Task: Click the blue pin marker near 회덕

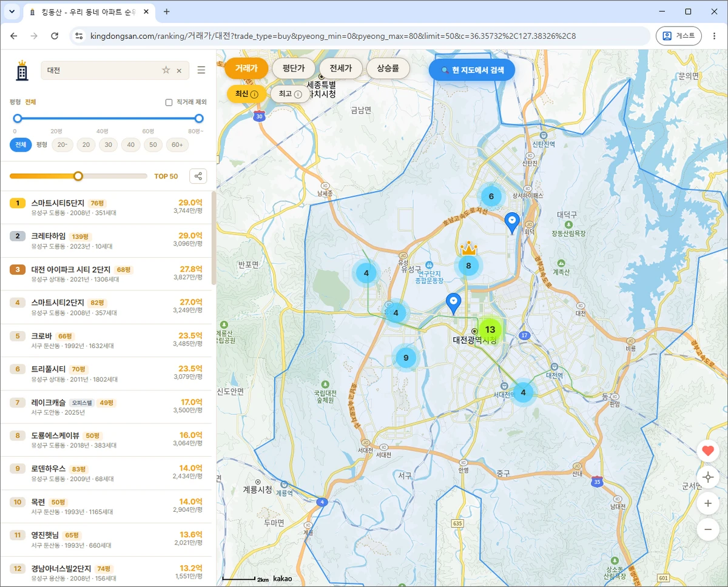Action: coord(512,223)
